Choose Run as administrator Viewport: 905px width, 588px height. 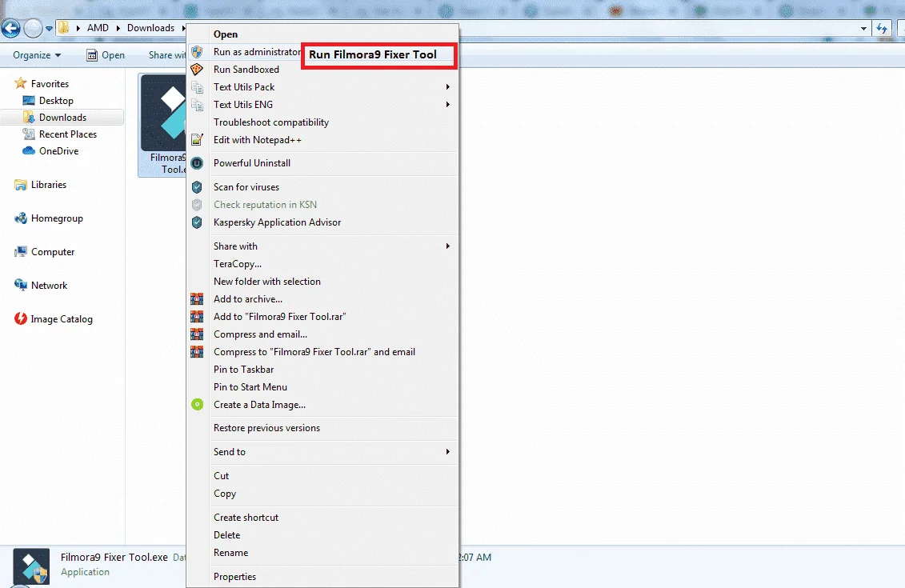[x=257, y=52]
